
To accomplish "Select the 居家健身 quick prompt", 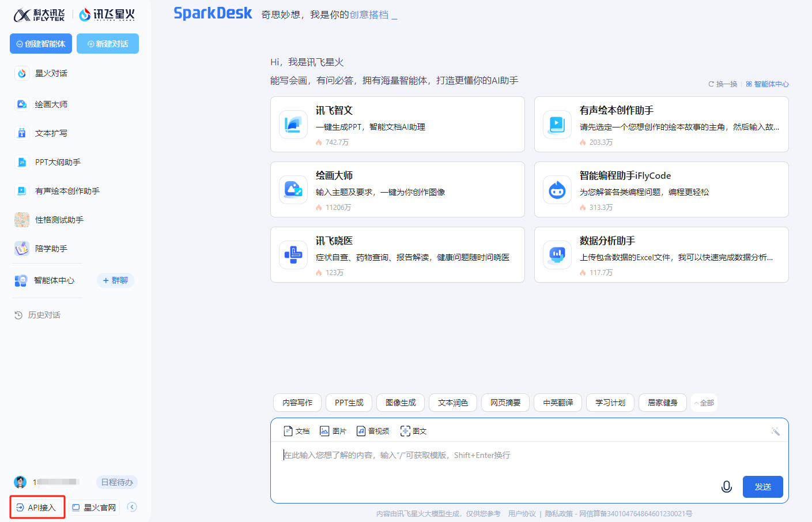I will coord(663,403).
